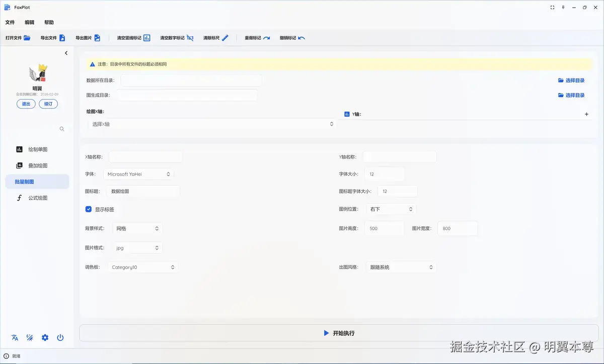Toggle the theme switch icon near bottom left
604x364 pixels.
30,337
